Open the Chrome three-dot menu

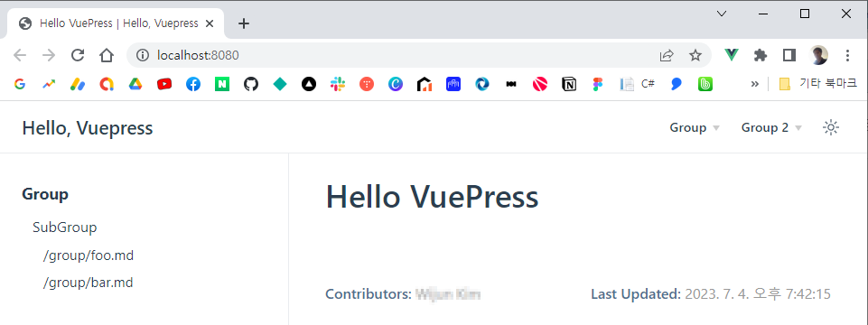pyautogui.click(x=847, y=55)
